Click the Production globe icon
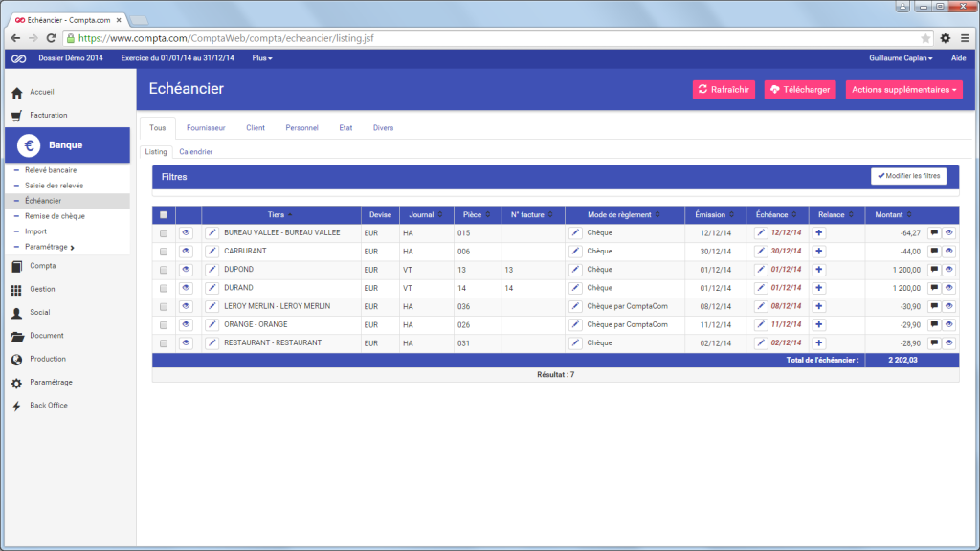The image size is (980, 551). click(17, 360)
